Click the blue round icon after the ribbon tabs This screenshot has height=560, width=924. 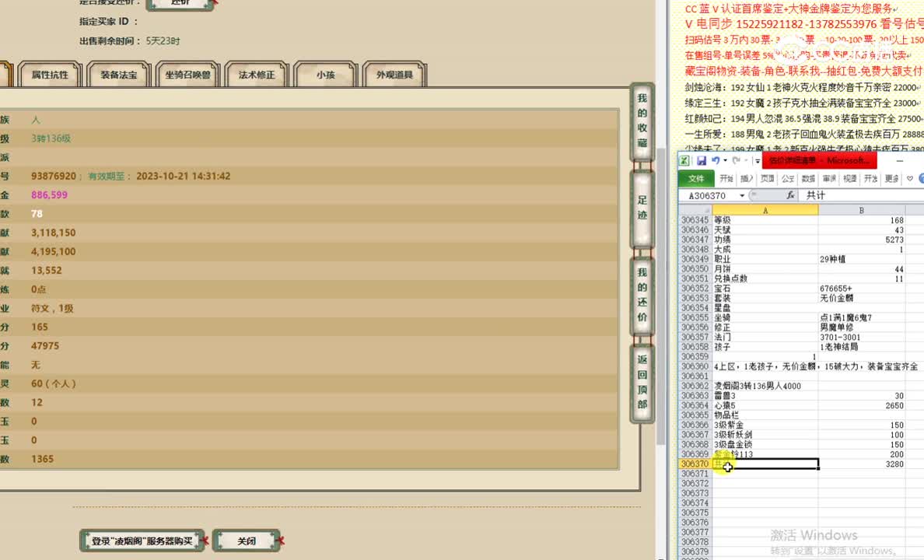922,179
